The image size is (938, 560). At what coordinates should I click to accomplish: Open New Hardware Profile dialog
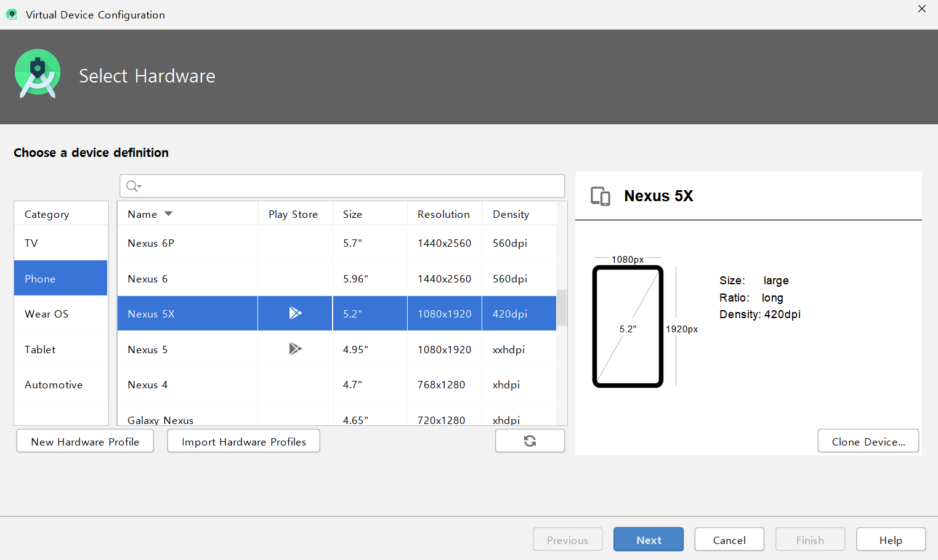[x=85, y=441]
